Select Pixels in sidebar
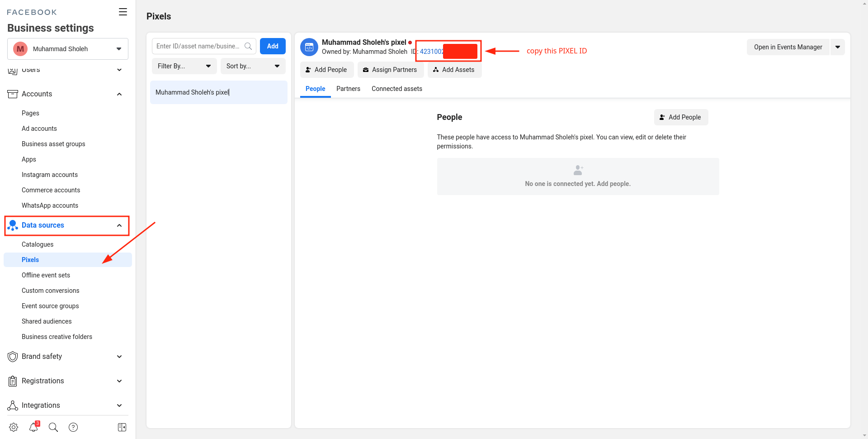Viewport: 868px width, 439px height. (x=68, y=260)
